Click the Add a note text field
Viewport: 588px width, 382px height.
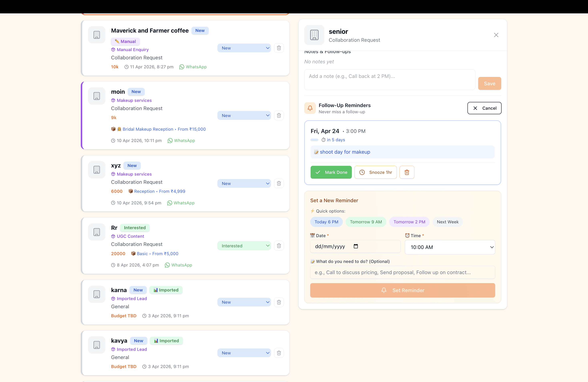389,80
